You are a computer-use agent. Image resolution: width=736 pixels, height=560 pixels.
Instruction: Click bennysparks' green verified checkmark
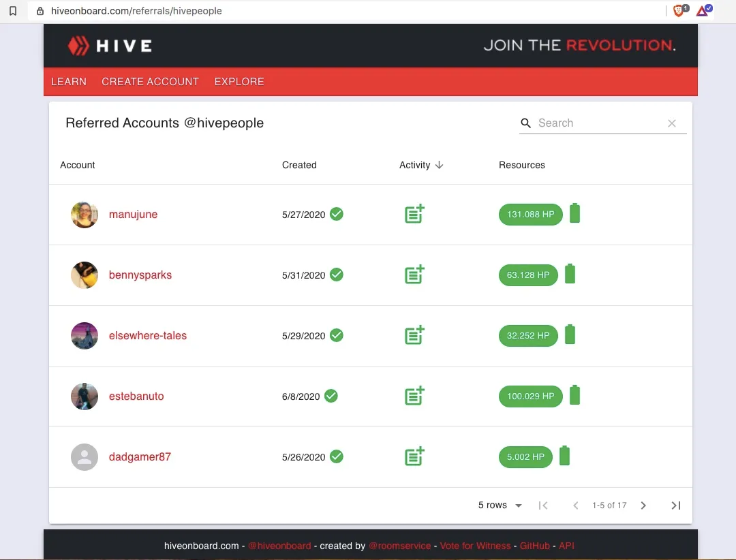pyautogui.click(x=337, y=275)
